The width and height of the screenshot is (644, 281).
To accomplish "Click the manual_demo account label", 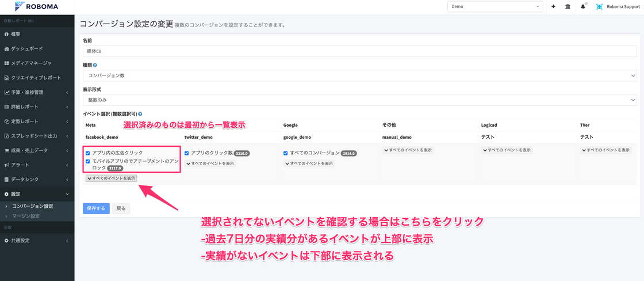I will pos(397,137).
